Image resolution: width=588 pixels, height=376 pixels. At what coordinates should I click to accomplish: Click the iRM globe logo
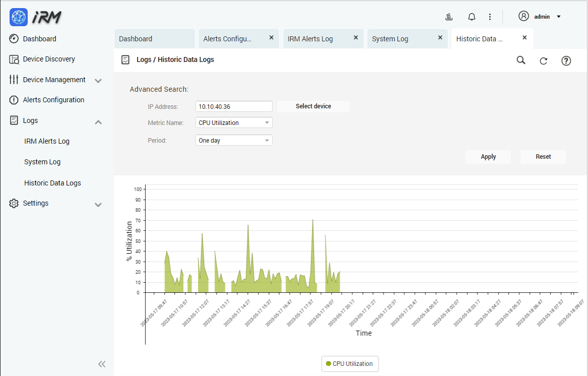[x=18, y=17]
